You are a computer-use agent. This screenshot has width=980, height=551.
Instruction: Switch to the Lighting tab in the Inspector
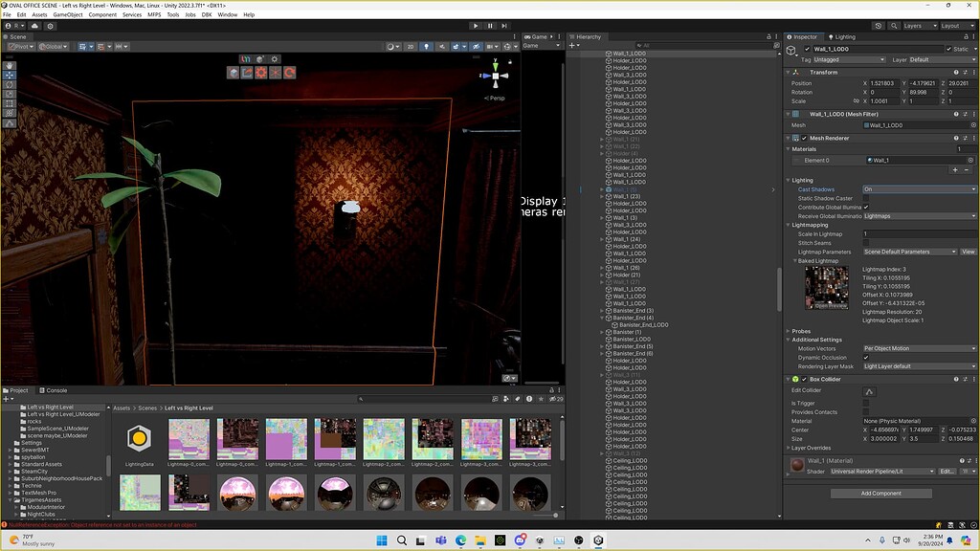click(x=842, y=36)
